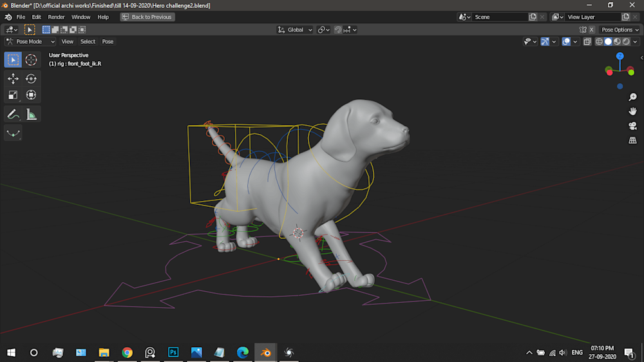Open the Pose Mode dropdown
This screenshot has width=644, height=362.
pos(31,41)
